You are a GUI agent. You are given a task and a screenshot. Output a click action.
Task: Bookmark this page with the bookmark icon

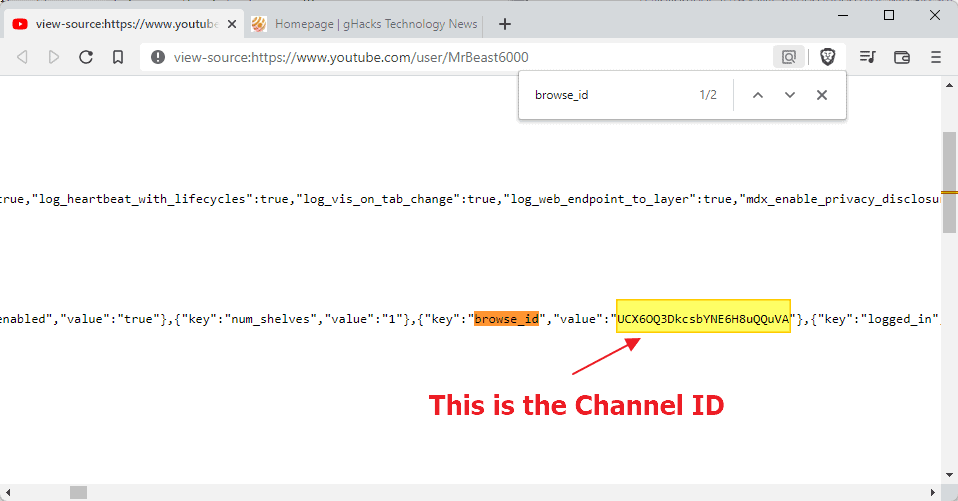click(x=118, y=57)
